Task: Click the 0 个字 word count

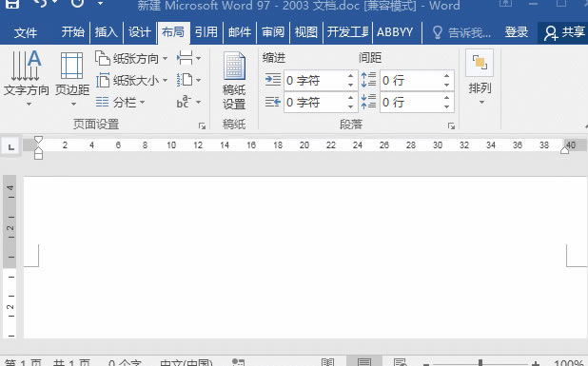Action: pyautogui.click(x=125, y=362)
